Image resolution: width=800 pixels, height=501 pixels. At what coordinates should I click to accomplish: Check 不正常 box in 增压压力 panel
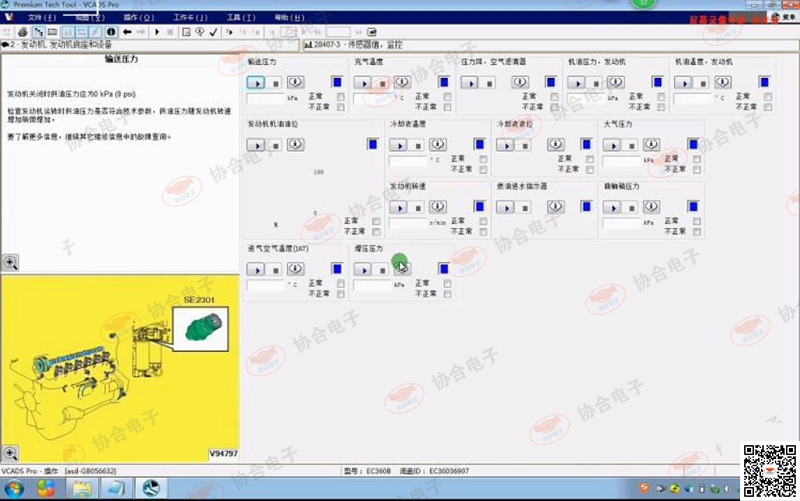[447, 294]
